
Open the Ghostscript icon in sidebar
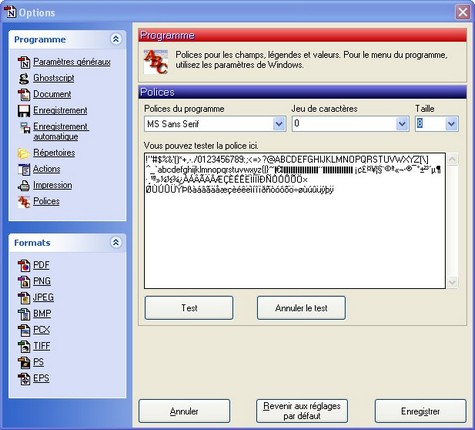tap(24, 79)
